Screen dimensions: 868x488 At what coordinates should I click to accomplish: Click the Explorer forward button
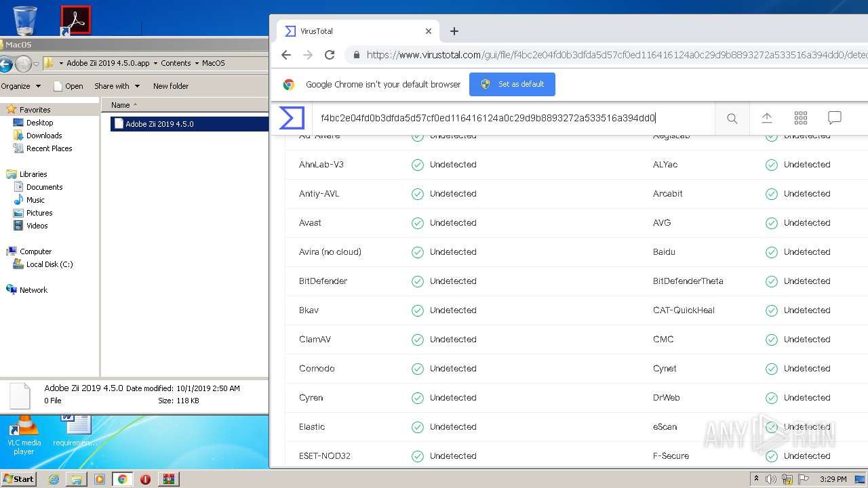[x=23, y=64]
